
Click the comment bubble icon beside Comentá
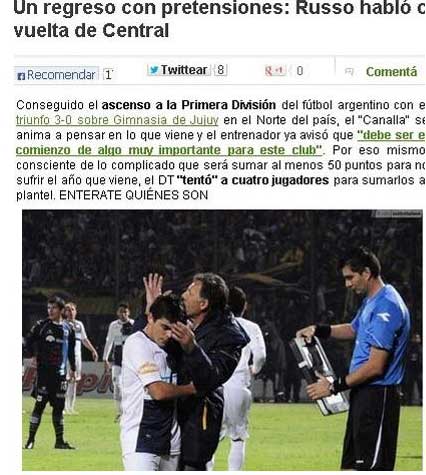[349, 71]
